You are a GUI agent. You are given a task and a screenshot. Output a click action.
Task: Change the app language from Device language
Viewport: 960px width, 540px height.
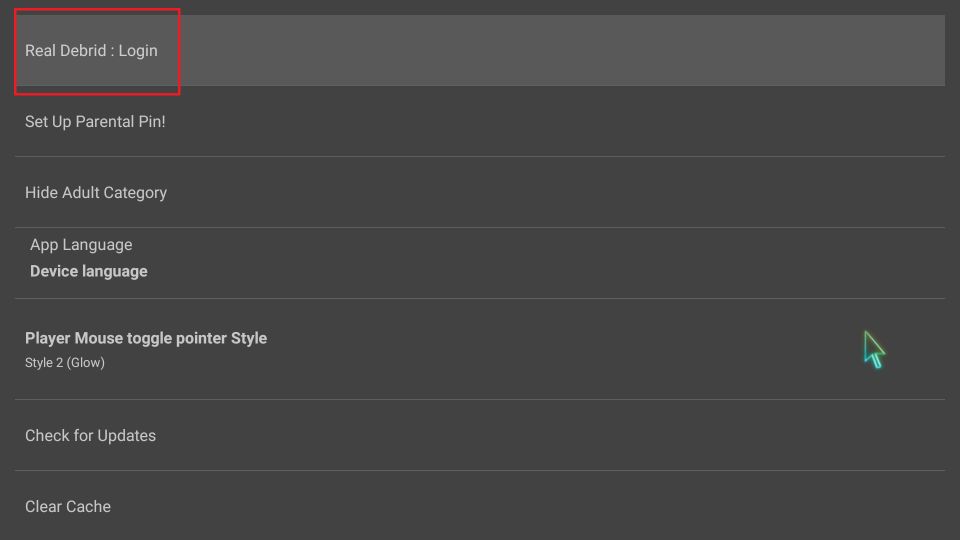click(x=480, y=263)
